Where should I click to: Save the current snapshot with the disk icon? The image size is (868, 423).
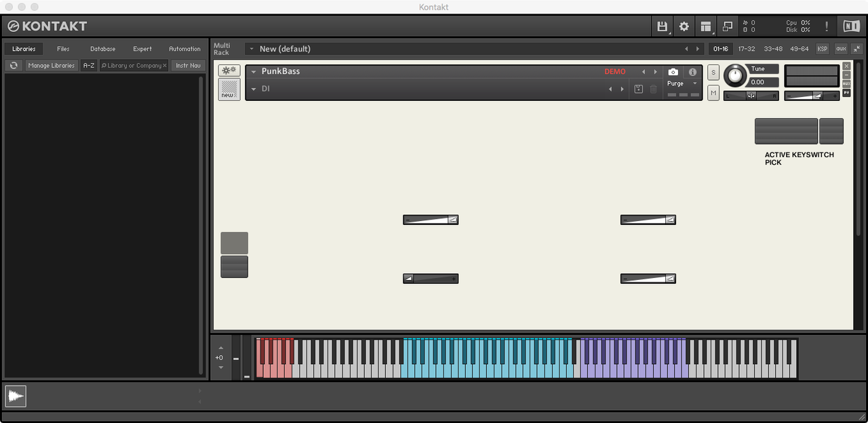tap(639, 89)
